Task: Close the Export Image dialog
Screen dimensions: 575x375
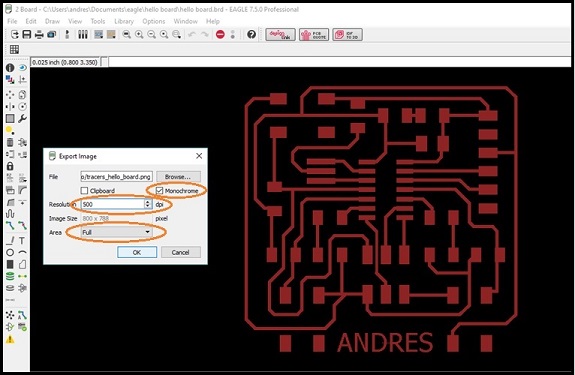Action: click(199, 156)
